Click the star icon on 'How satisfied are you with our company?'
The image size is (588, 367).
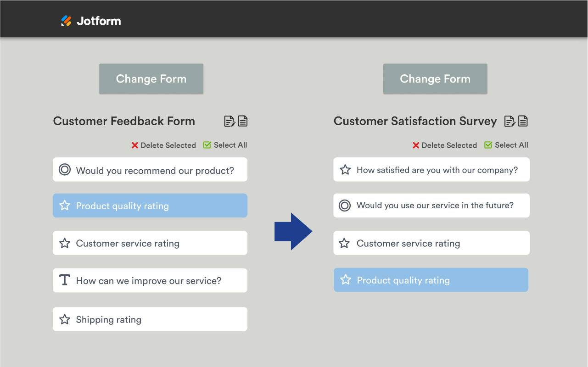[345, 169]
